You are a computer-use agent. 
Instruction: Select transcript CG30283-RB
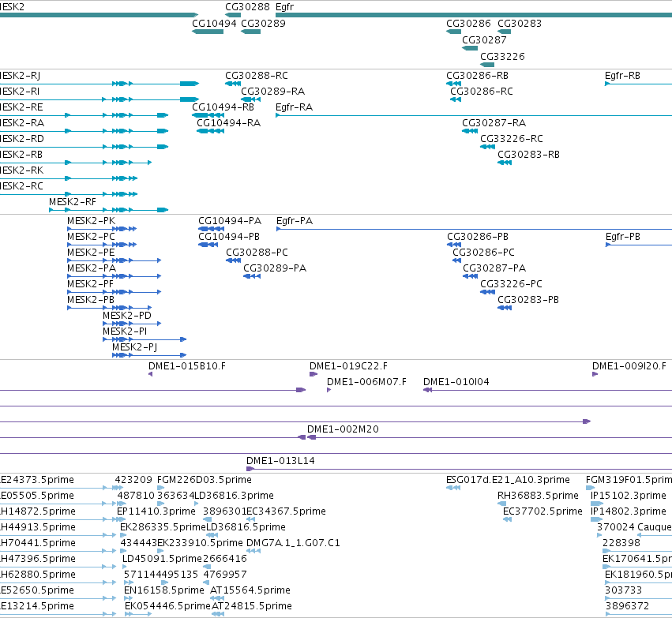[528, 155]
